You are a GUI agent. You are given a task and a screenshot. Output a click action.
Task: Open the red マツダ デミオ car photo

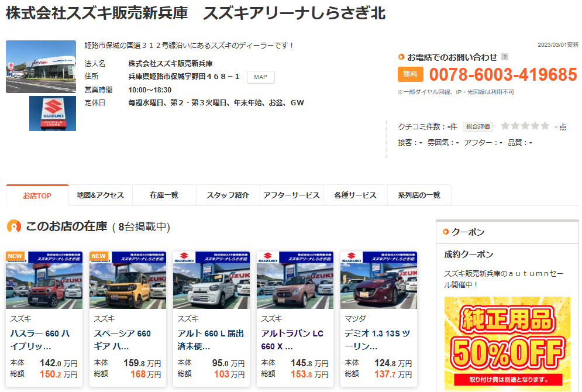(x=378, y=280)
